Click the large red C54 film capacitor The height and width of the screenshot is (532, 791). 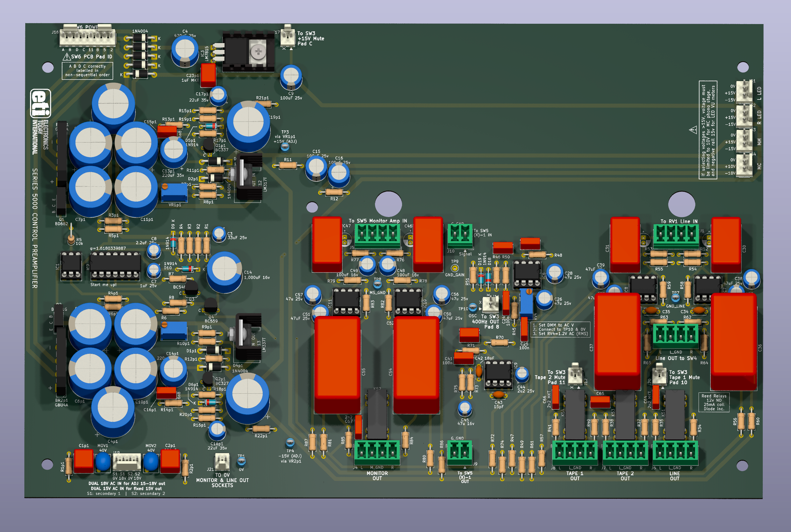(x=416, y=365)
